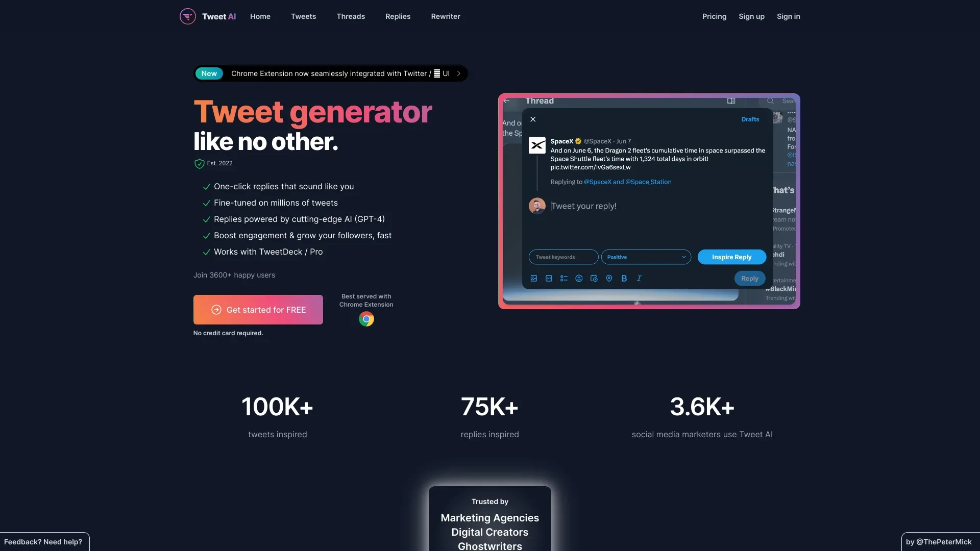The height and width of the screenshot is (551, 980).
Task: Get started for FREE
Action: [x=258, y=310]
